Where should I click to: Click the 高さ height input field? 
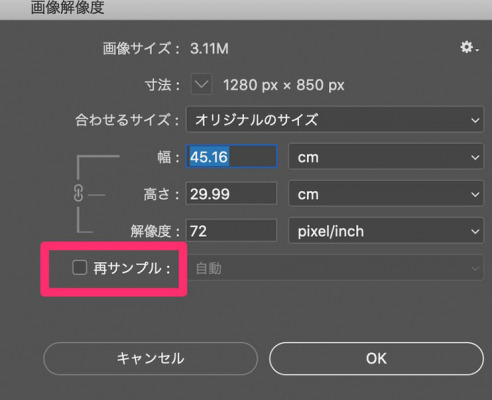click(231, 193)
